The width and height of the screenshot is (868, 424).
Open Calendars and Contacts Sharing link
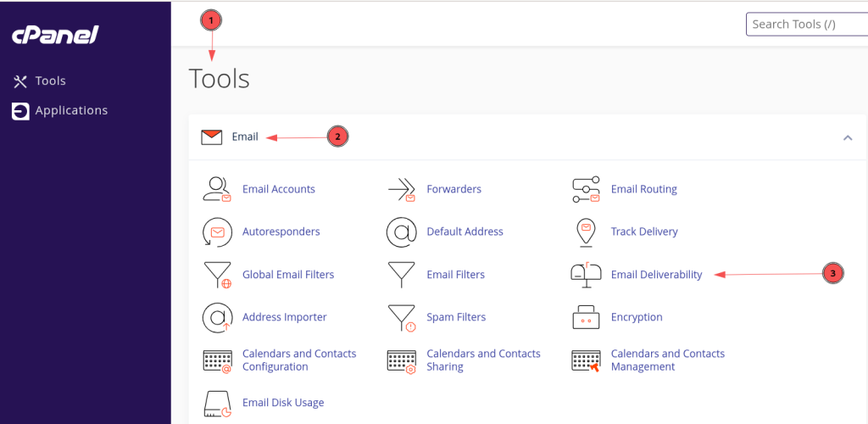tap(483, 360)
